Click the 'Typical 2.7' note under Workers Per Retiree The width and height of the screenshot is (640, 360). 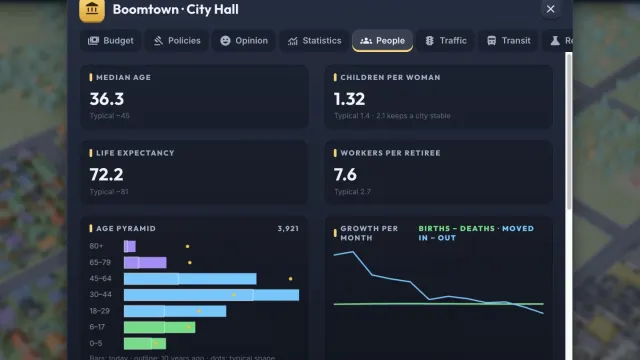point(352,192)
